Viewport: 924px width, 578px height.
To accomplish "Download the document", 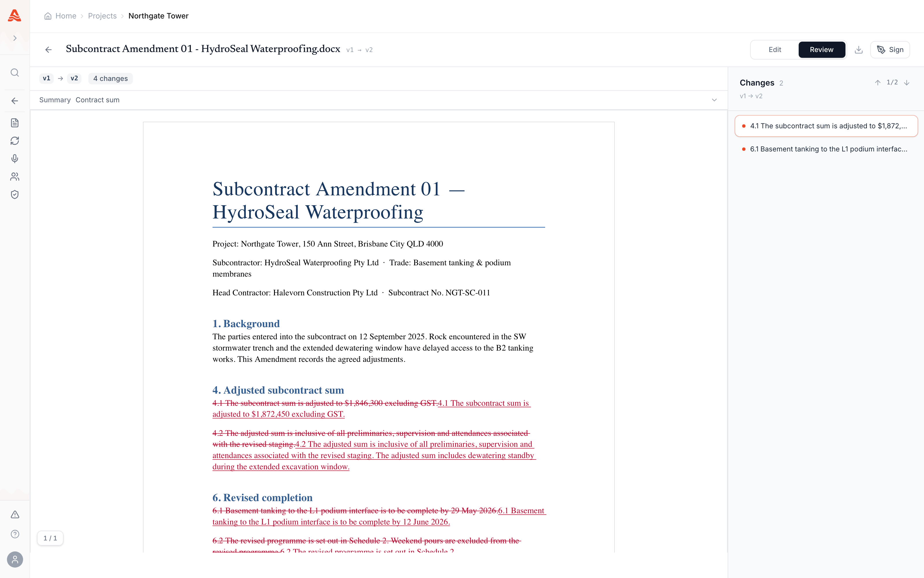I will tap(859, 50).
